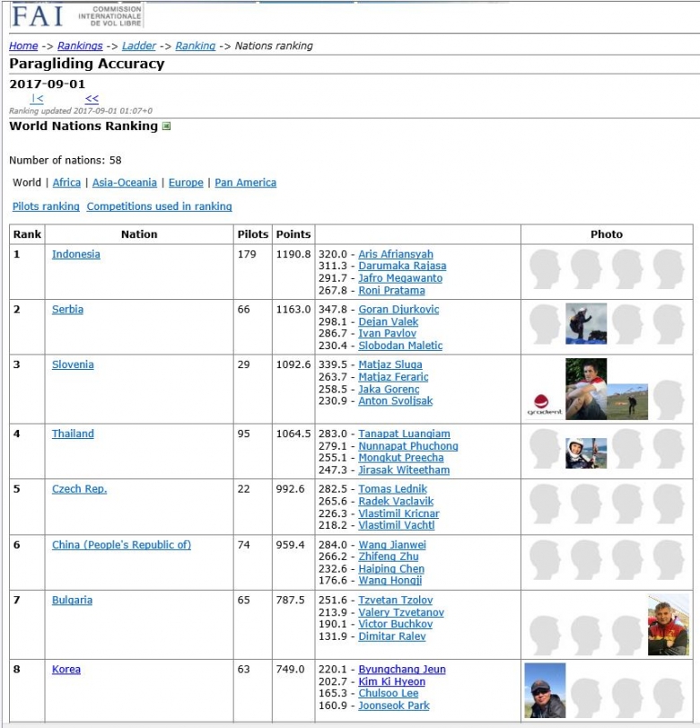
Task: Click Indonesia points value 1190.8
Action: [x=293, y=254]
